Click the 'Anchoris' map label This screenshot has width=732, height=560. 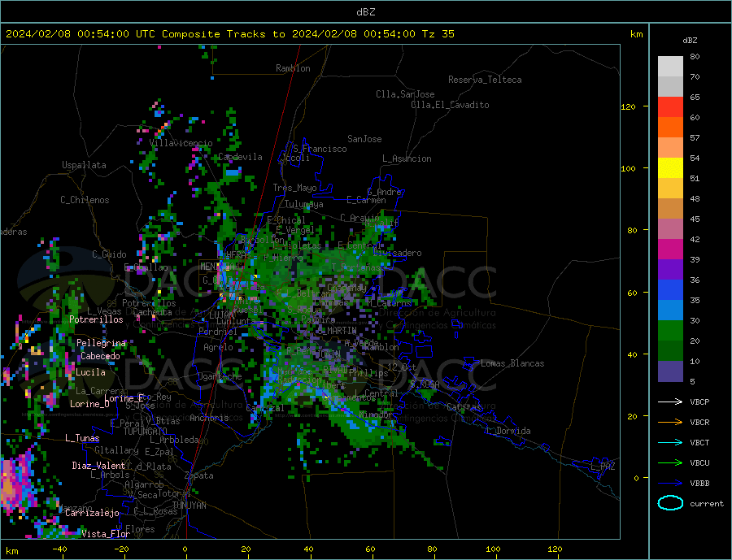(x=209, y=418)
